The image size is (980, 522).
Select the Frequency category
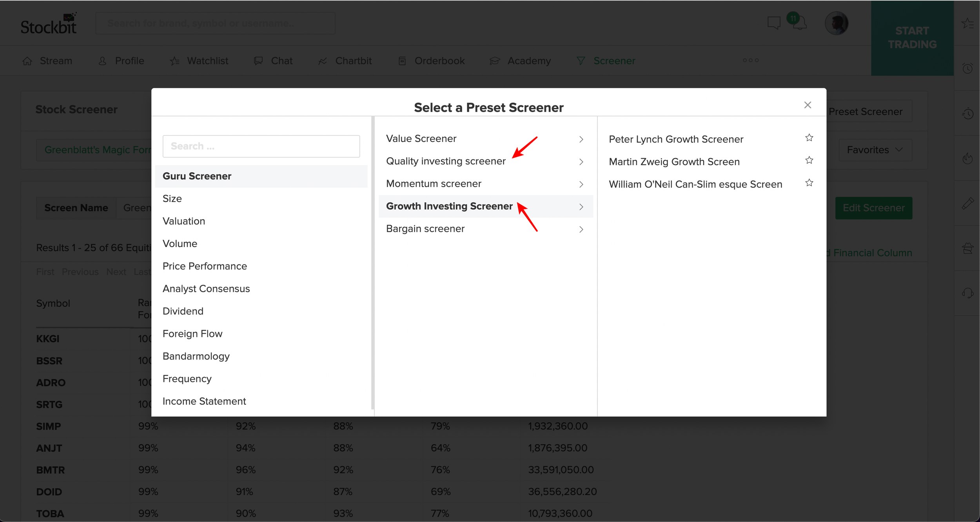click(261, 379)
